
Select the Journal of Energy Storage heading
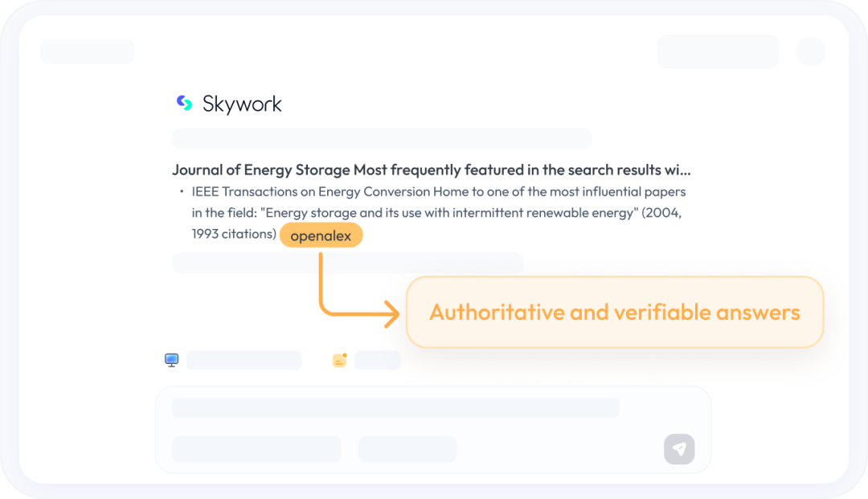coord(431,170)
